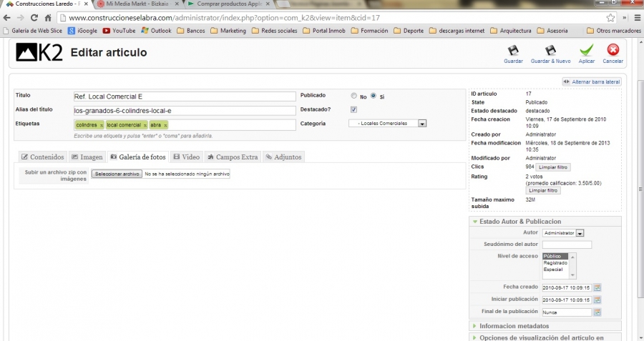Switch to Mi Media Markt browser tab
This screenshot has height=341, width=644.
(x=137, y=4)
